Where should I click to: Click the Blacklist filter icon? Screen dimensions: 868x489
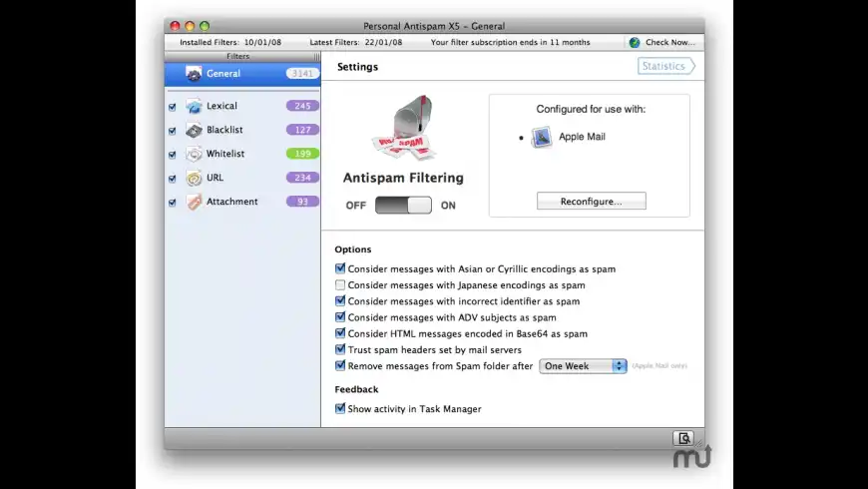(x=194, y=130)
